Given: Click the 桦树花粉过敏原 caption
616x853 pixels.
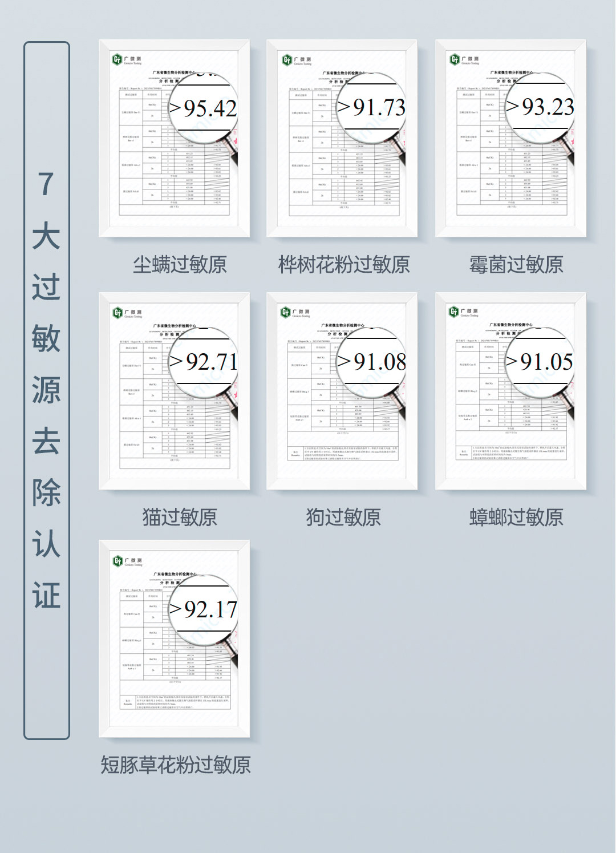Looking at the screenshot, I should tap(343, 265).
